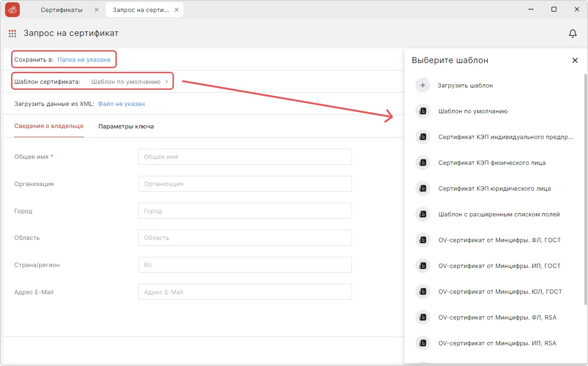This screenshot has height=366, width=588.
Task: Select OV-сертификат от Минцифры. ФЛ, ГОСТ
Action: coord(499,240)
